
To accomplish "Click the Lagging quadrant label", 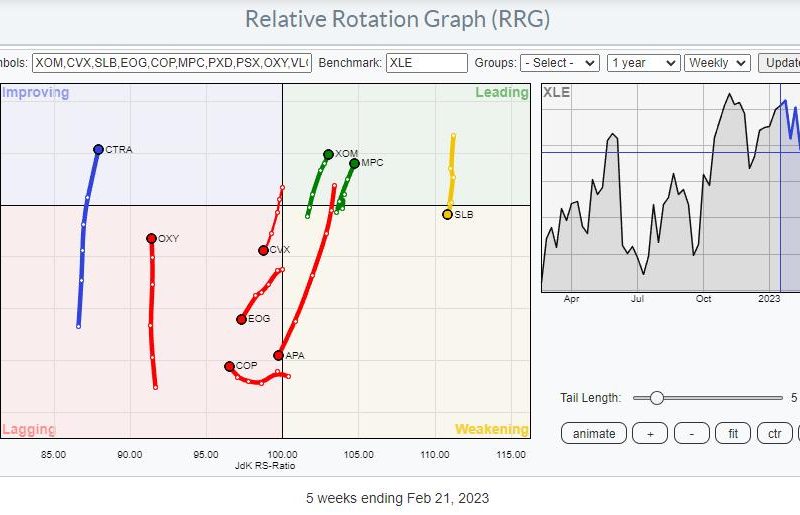I will point(29,429).
